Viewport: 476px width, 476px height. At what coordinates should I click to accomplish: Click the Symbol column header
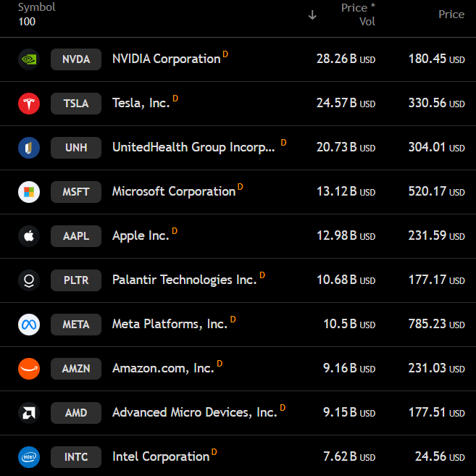[37, 7]
